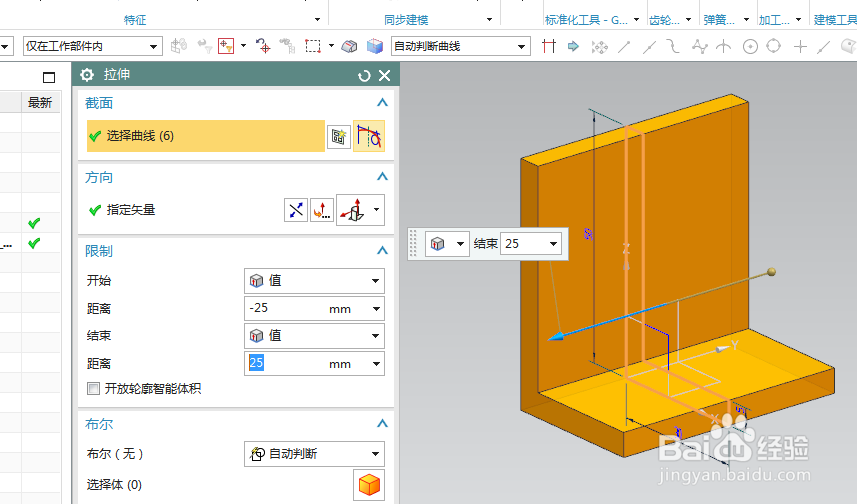This screenshot has width=857, height=504.
Task: Click the inferred vector icon
Action: tap(353, 210)
